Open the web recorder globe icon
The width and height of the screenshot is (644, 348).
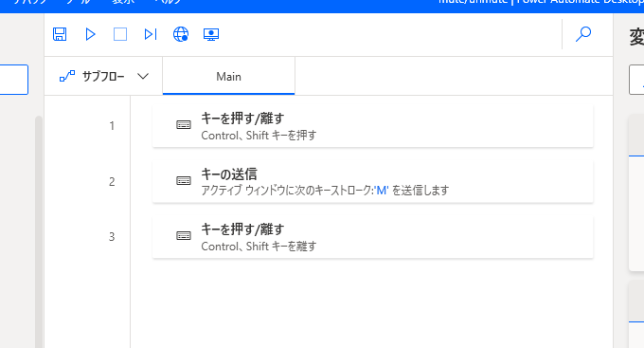point(181,34)
